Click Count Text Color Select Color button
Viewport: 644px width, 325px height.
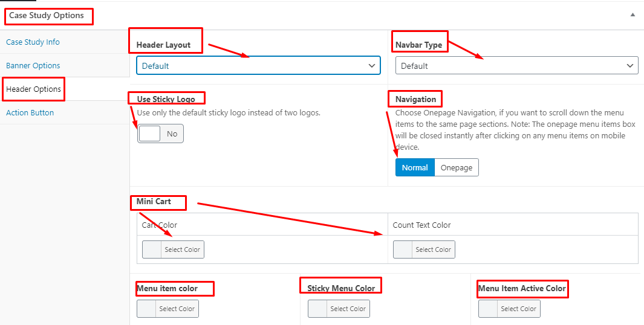pyautogui.click(x=433, y=249)
